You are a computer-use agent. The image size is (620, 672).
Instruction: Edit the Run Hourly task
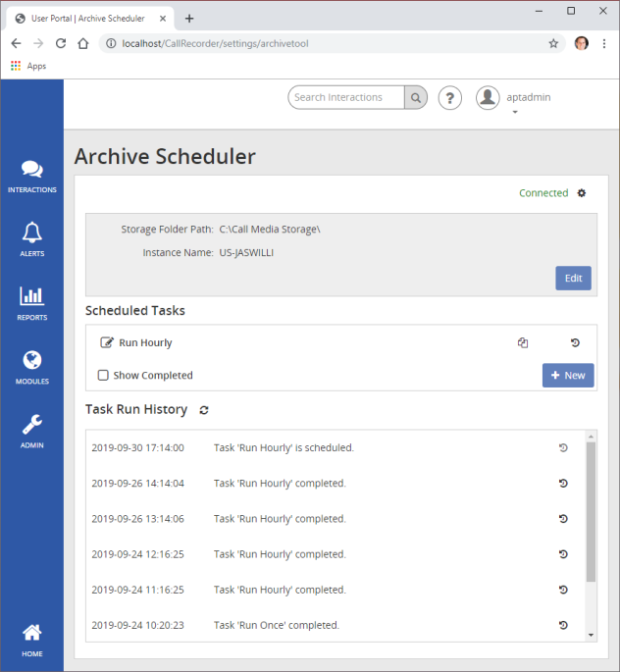click(107, 343)
